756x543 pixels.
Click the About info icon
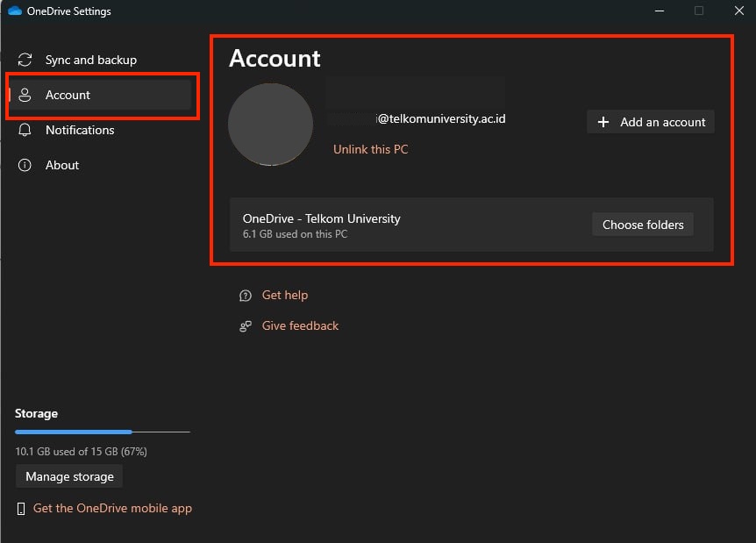[25, 165]
